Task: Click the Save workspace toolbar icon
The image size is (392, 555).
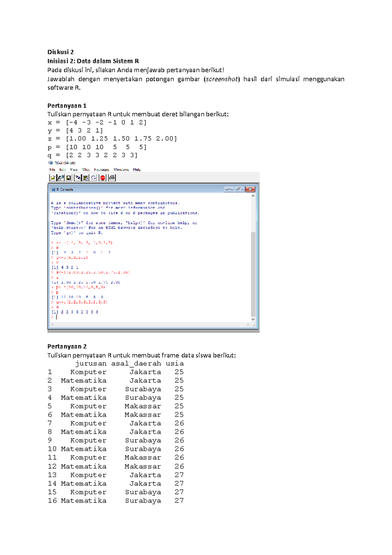Action: (69, 178)
